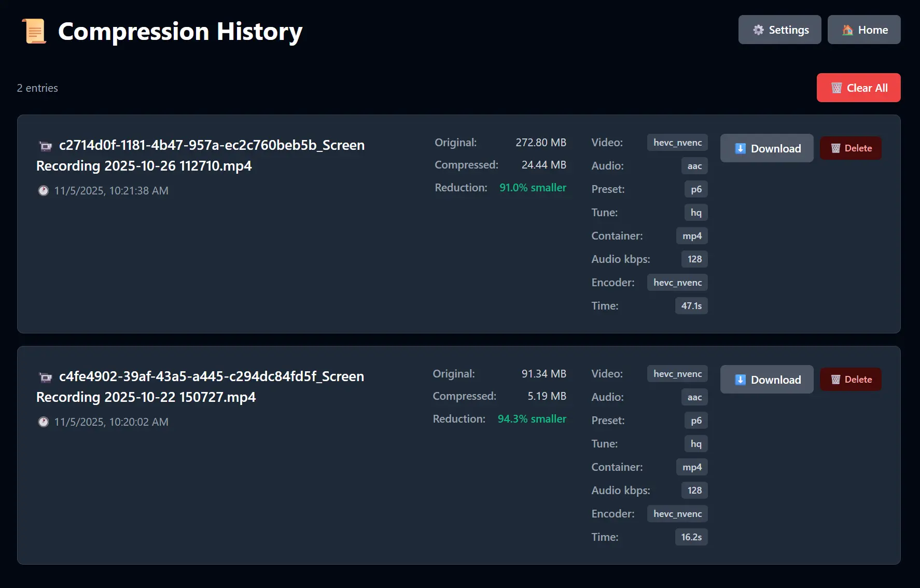
Task: Click the Compression History heading
Action: [x=180, y=32]
